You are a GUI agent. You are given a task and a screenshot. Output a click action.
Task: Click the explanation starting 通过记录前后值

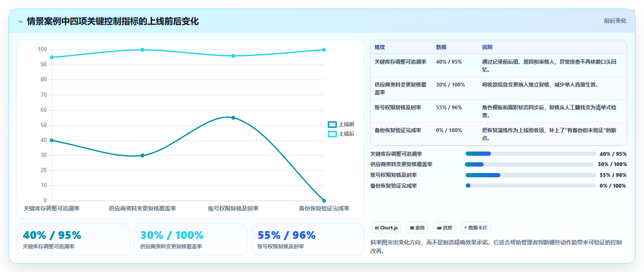[x=549, y=66]
